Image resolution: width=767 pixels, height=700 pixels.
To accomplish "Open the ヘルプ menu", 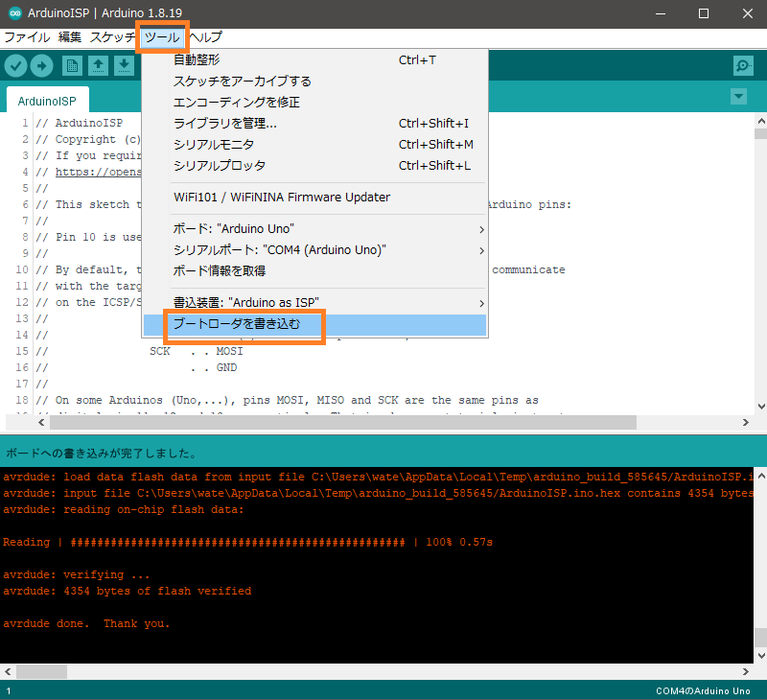I will 206,37.
